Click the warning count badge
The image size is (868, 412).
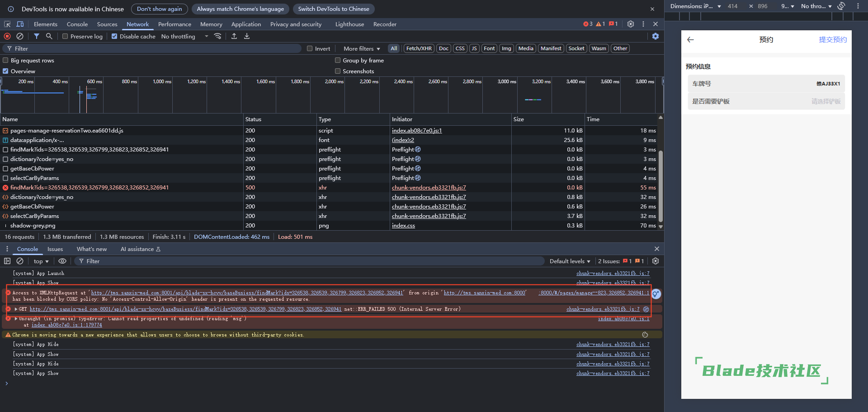[600, 24]
